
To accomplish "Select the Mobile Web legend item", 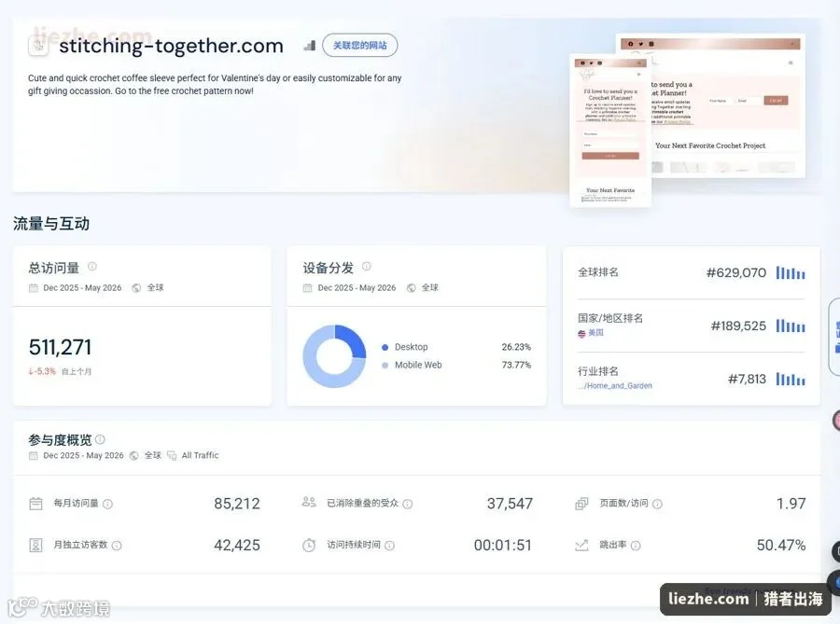I will coord(412,365).
